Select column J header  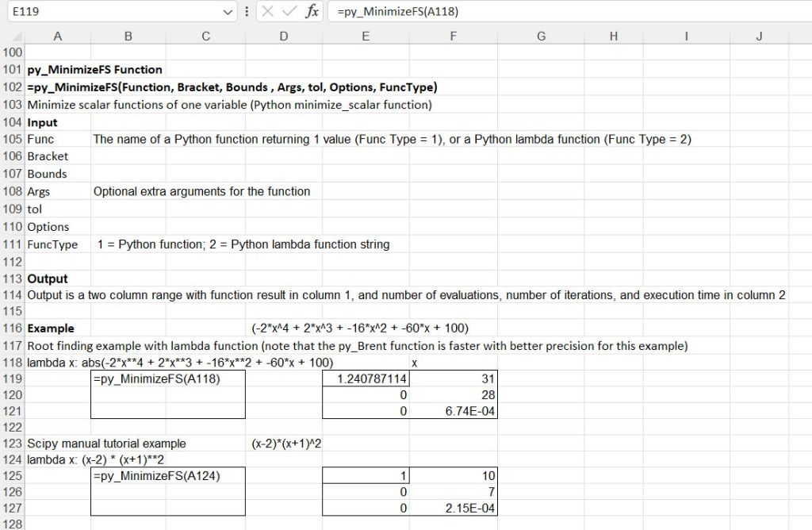click(x=759, y=36)
